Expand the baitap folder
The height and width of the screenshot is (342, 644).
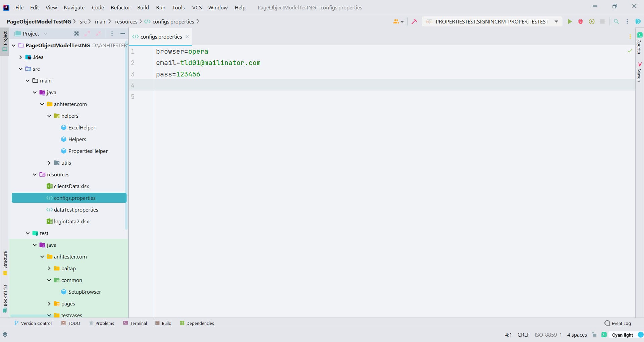(x=49, y=268)
